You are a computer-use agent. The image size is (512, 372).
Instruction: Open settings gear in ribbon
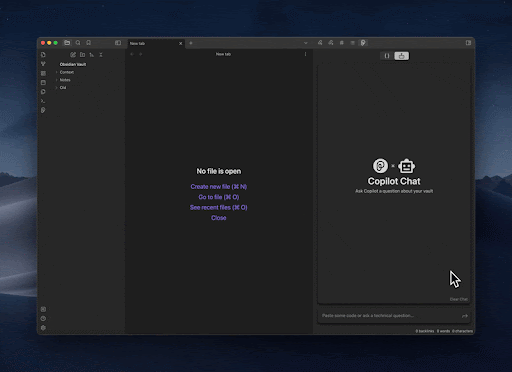pos(43,328)
